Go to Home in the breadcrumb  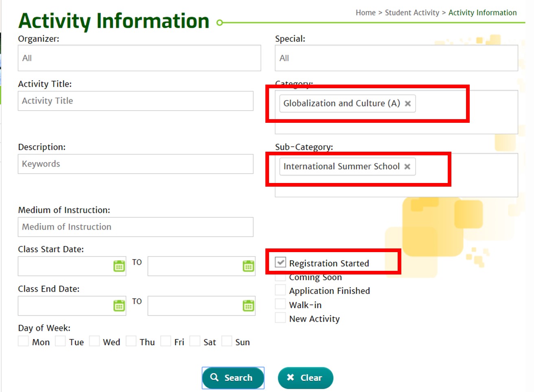[365, 13]
